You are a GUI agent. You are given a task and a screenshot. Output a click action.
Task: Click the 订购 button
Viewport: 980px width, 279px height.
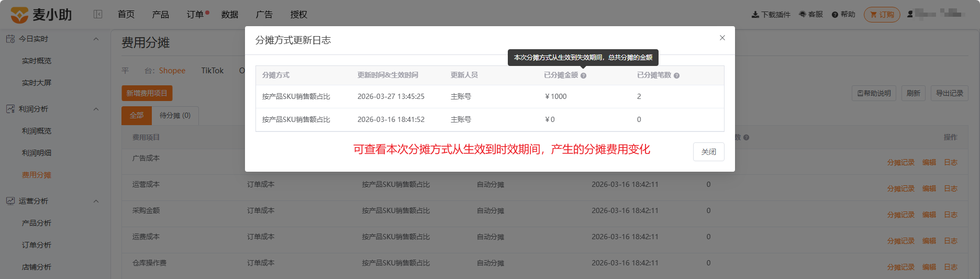point(882,15)
